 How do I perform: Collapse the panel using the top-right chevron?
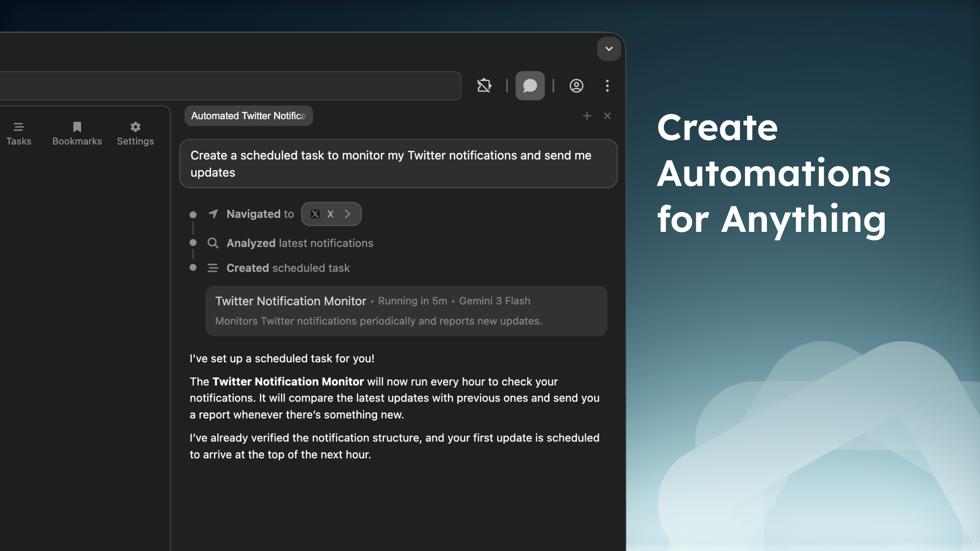608,49
